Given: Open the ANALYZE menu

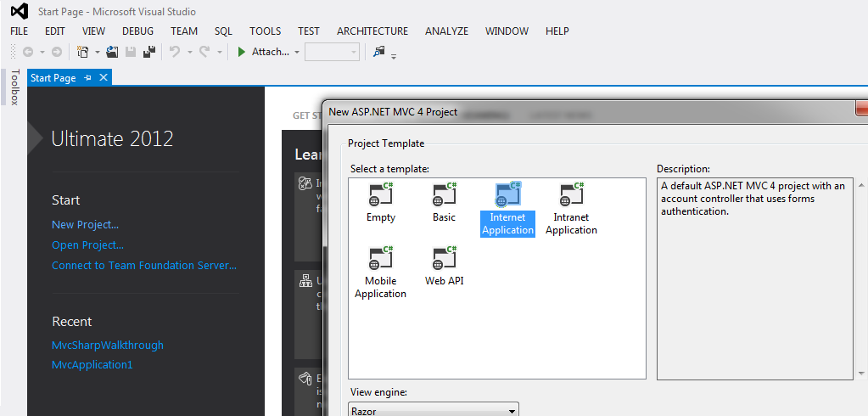Looking at the screenshot, I should (x=447, y=31).
